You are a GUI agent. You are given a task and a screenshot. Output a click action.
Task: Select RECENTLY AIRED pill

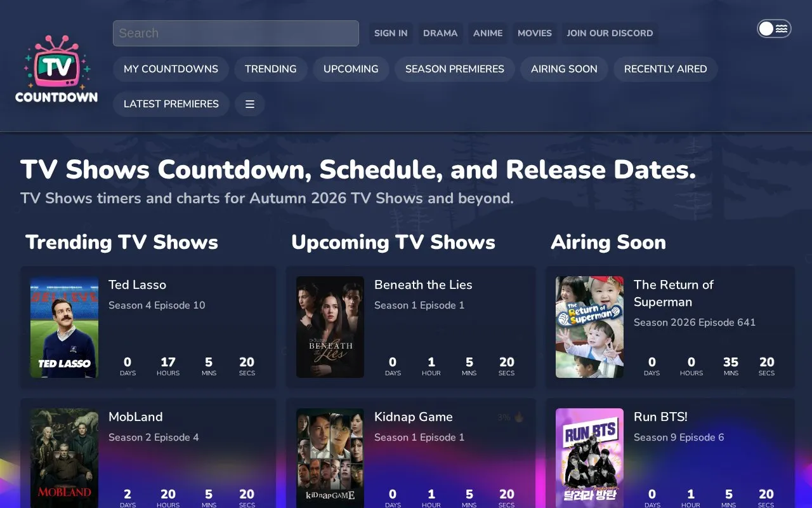tap(665, 69)
